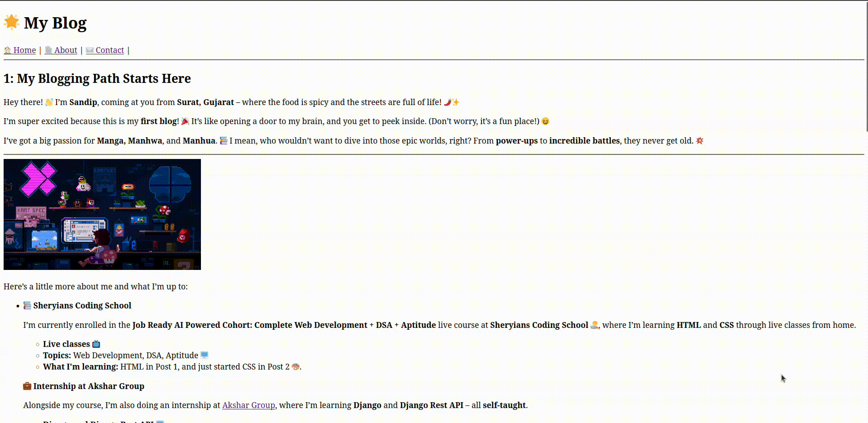Click the party popper emoji after first blog
This screenshot has width=868, height=423.
(x=185, y=121)
